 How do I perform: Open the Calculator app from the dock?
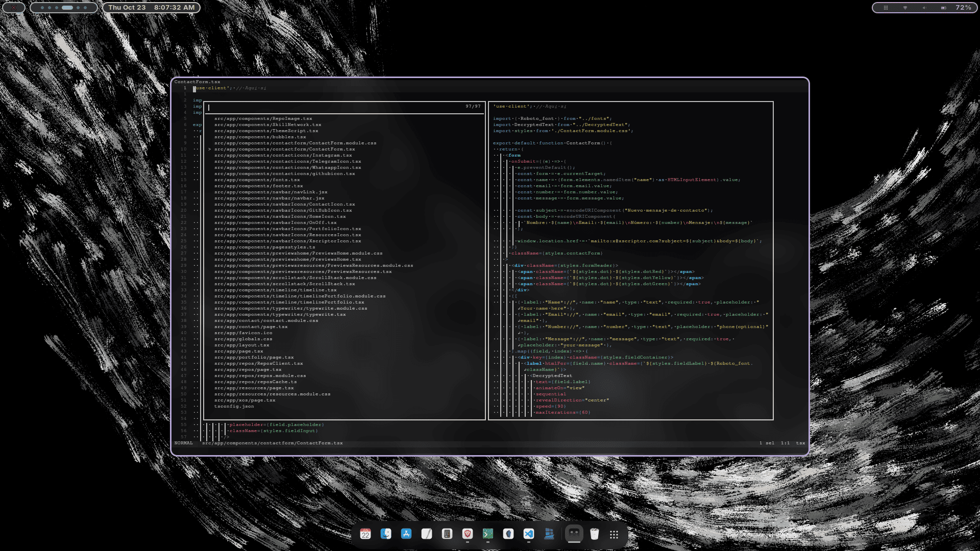point(446,534)
